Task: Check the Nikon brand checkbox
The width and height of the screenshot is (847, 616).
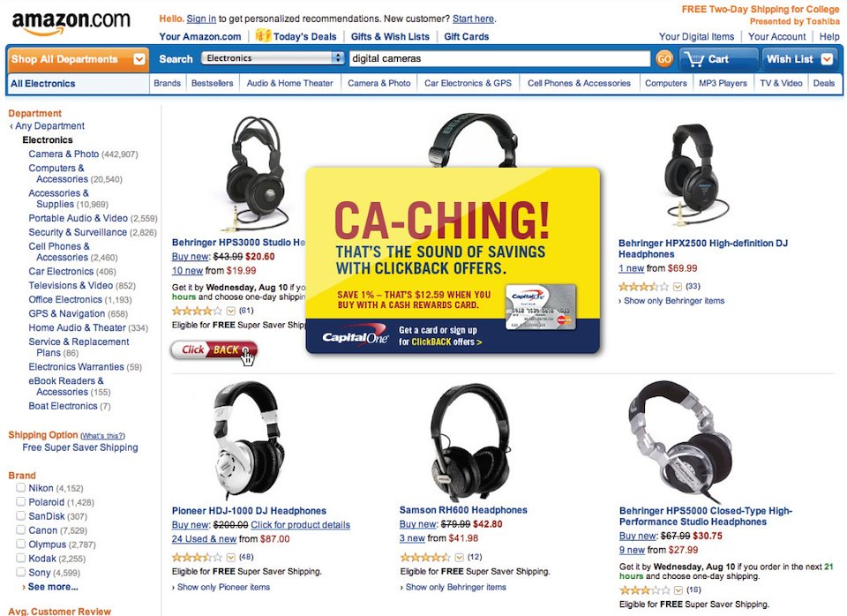Action: pyautogui.click(x=21, y=487)
